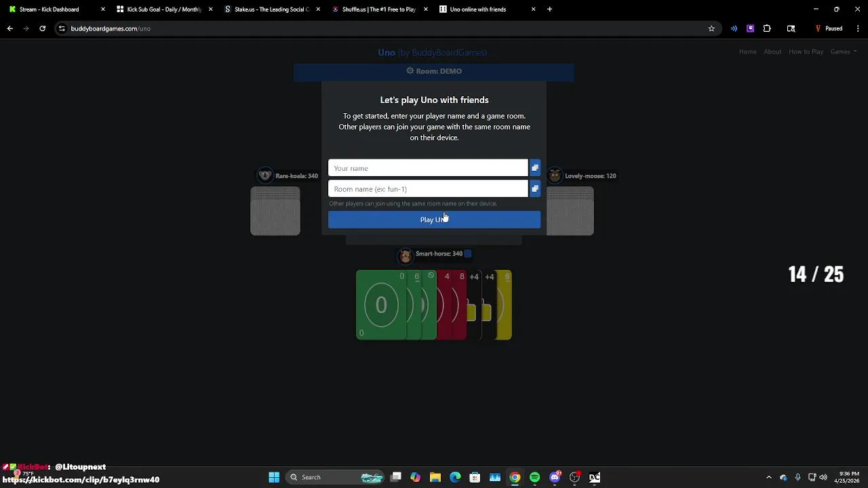868x488 pixels.
Task: Expand the Games dropdown menu
Action: coord(843,52)
